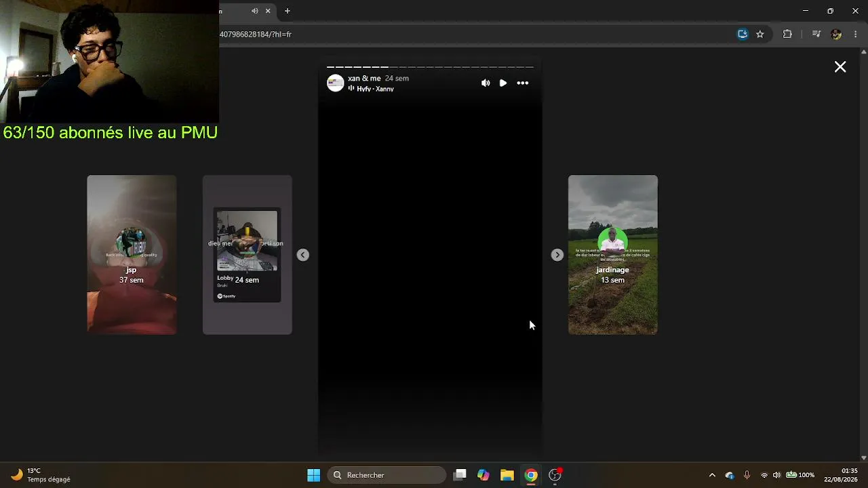Image resolution: width=868 pixels, height=488 pixels.
Task: Launch Copilot from the taskbar
Action: pyautogui.click(x=484, y=475)
